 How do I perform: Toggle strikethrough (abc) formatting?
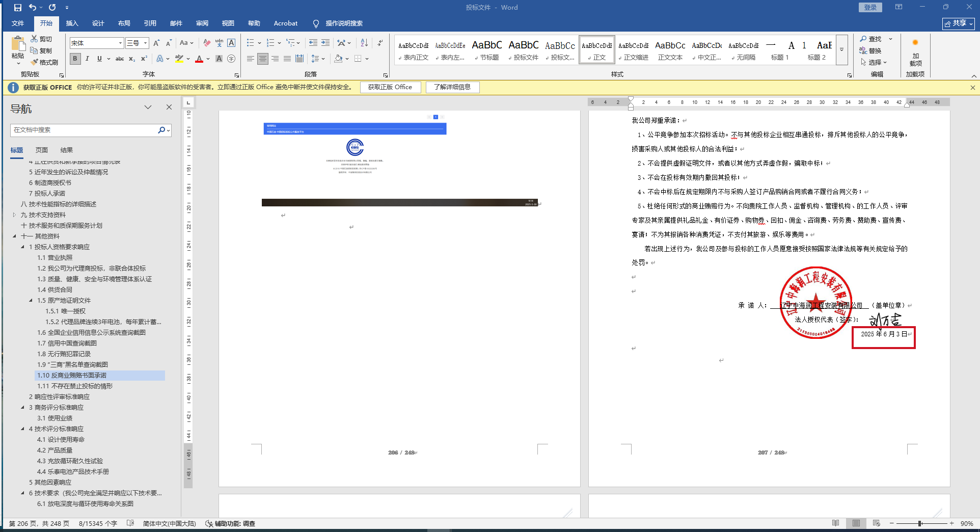pos(120,59)
